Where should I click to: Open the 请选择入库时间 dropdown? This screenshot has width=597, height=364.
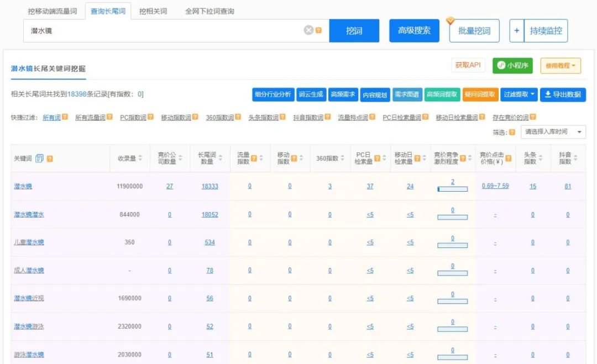pos(550,132)
